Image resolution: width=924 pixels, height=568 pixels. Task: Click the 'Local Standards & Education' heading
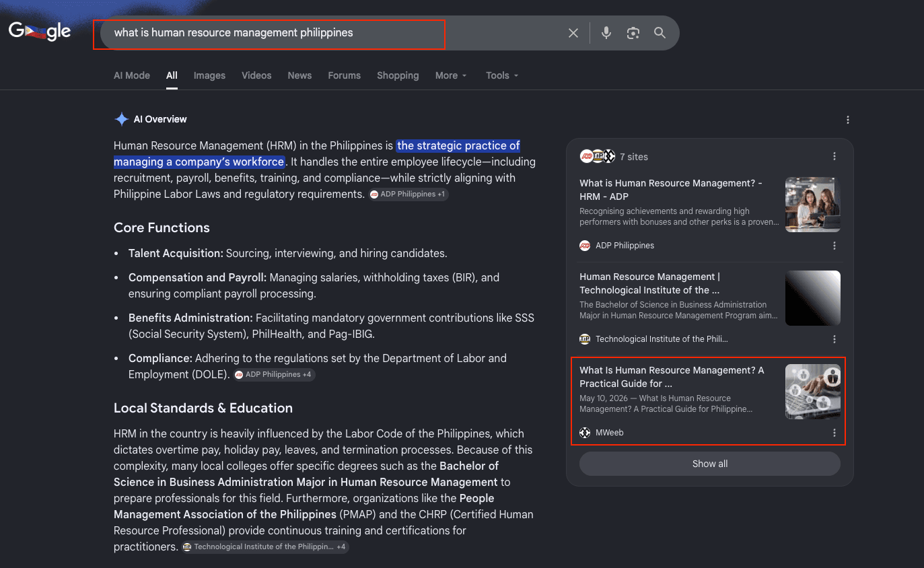[203, 408]
